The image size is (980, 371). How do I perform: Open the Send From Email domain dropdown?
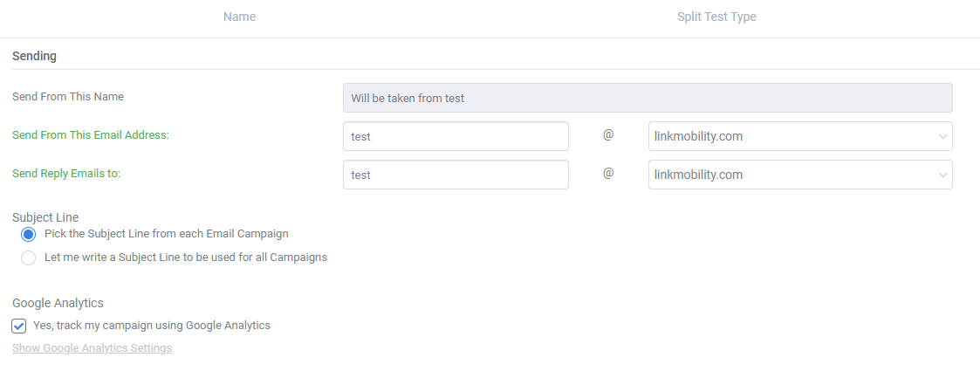click(800, 136)
